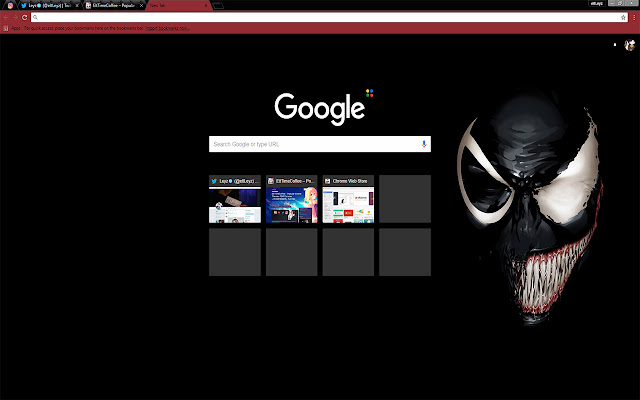Switch to the Twitter Leyz tab

tap(49, 5)
